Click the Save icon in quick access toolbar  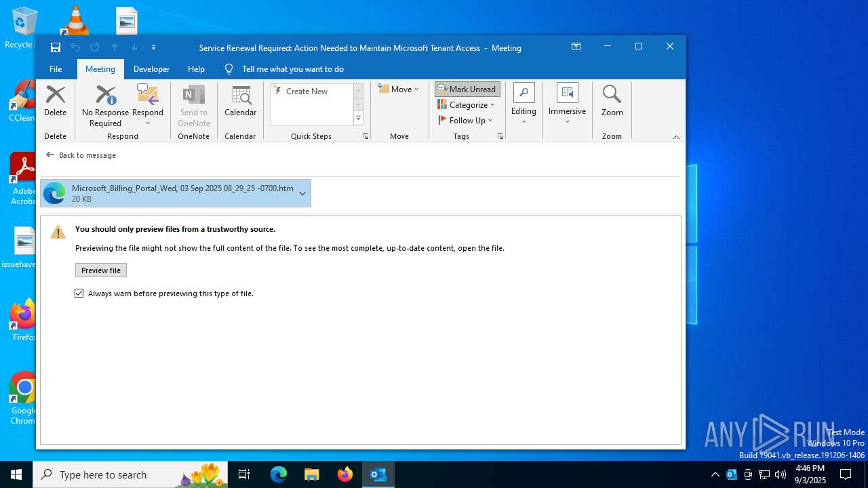[x=56, y=47]
